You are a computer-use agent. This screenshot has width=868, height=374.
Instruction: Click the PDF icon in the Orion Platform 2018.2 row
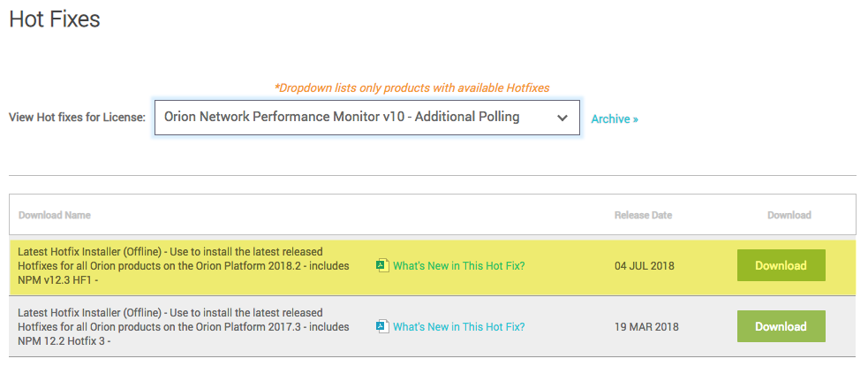pyautogui.click(x=382, y=265)
